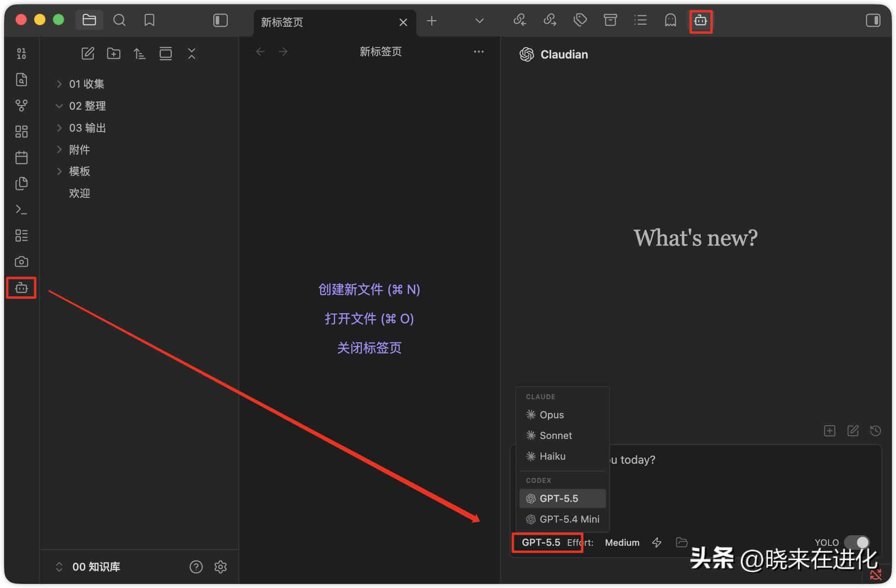Open the search magnifier in the top bar
This screenshot has width=896, height=588.
(x=119, y=20)
